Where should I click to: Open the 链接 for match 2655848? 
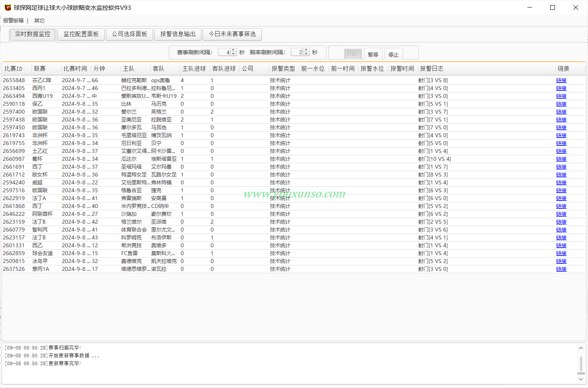pyautogui.click(x=561, y=81)
